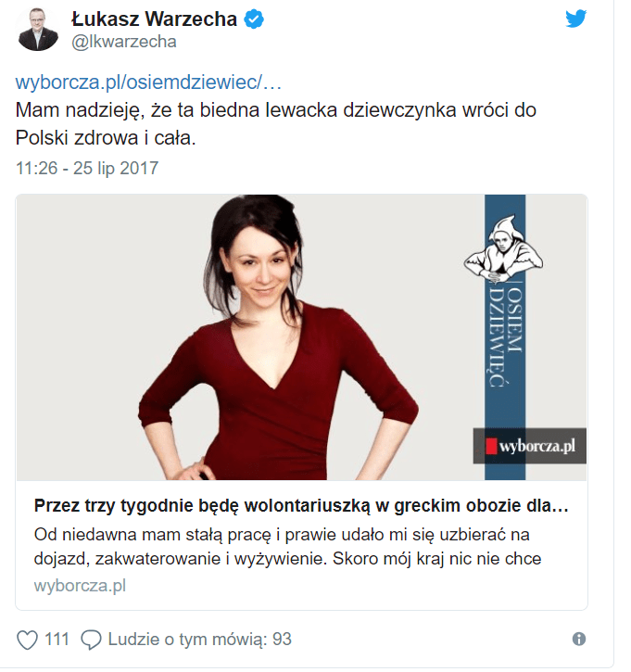Click the @lkwarzecha handle
This screenshot has height=672, width=631.
coord(124,42)
